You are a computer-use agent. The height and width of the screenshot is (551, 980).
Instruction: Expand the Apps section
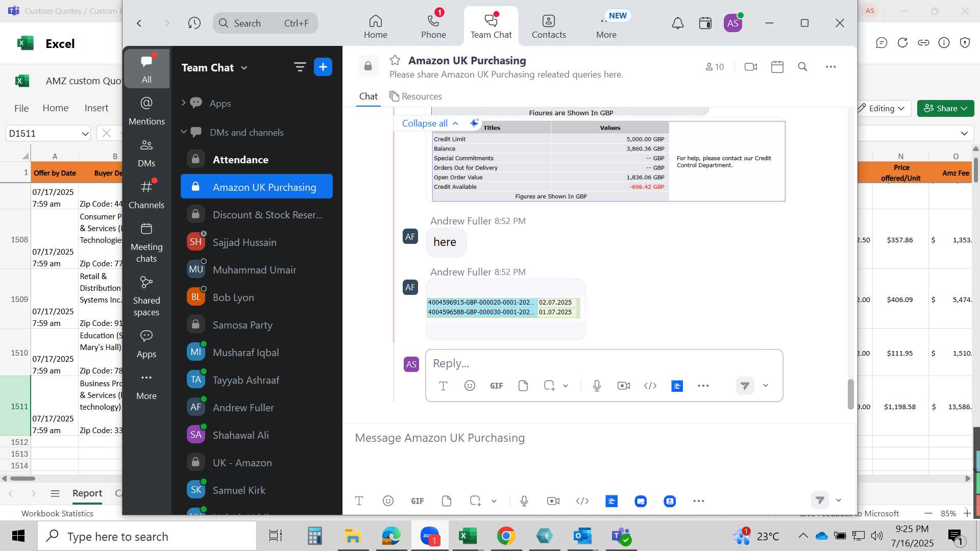tap(183, 103)
